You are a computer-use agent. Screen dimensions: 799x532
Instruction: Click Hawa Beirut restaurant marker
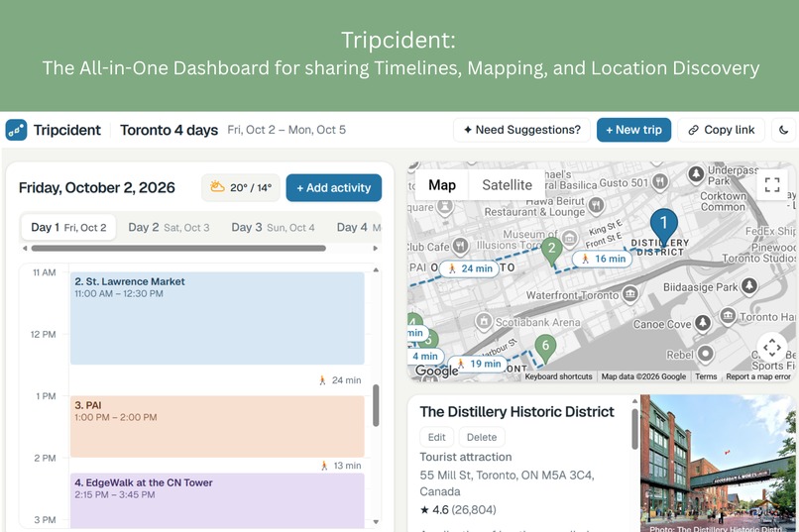(596, 205)
